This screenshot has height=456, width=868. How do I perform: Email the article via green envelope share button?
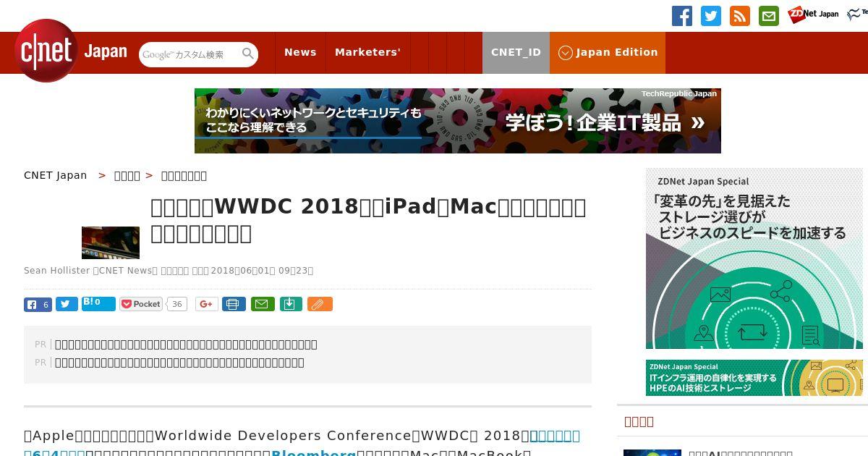point(263,305)
